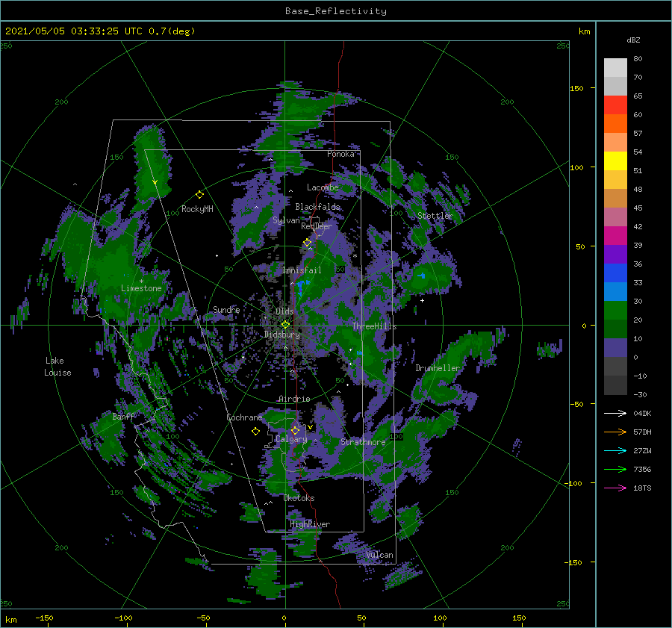Screen dimensions: 672x628
Task: Click the bright green legend swatch beside 30
Action: pos(615,311)
